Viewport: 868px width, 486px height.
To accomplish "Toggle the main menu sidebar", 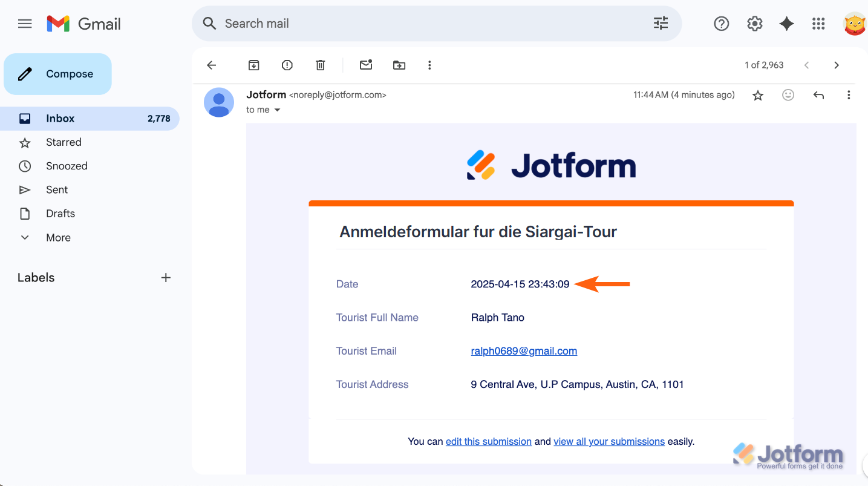I will tap(25, 24).
